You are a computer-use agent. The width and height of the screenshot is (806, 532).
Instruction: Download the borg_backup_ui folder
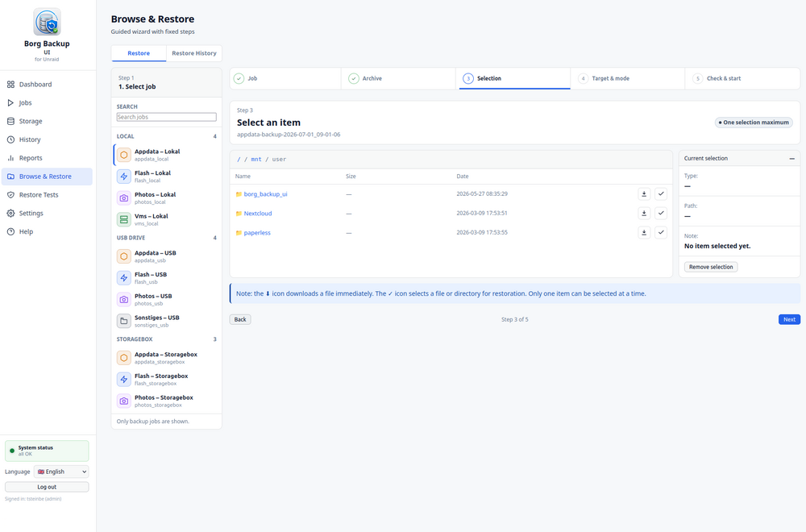click(644, 193)
